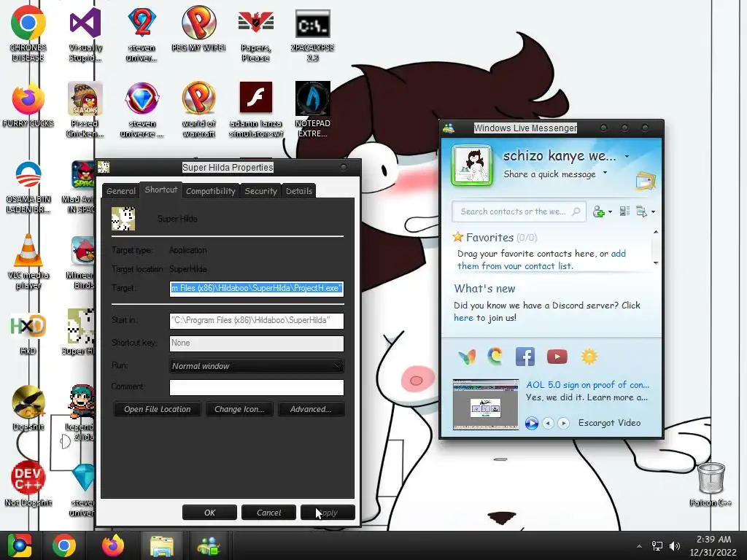The height and width of the screenshot is (560, 747).
Task: Select the Recycle Bin on the desktop
Action: tap(711, 483)
